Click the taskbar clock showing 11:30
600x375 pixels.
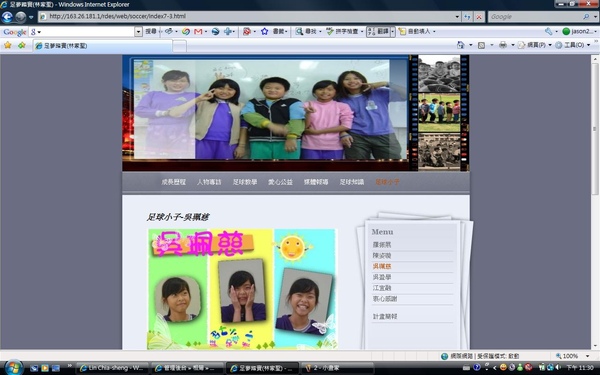pos(579,368)
